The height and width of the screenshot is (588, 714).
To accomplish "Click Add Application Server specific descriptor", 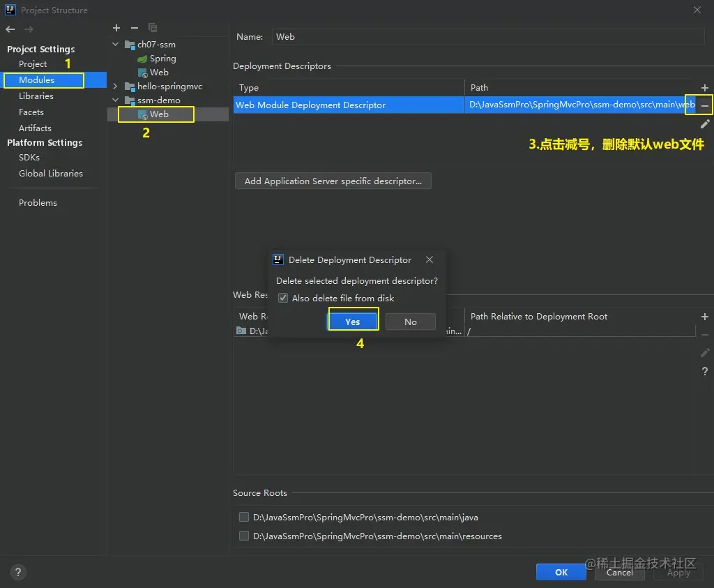I will pyautogui.click(x=333, y=181).
